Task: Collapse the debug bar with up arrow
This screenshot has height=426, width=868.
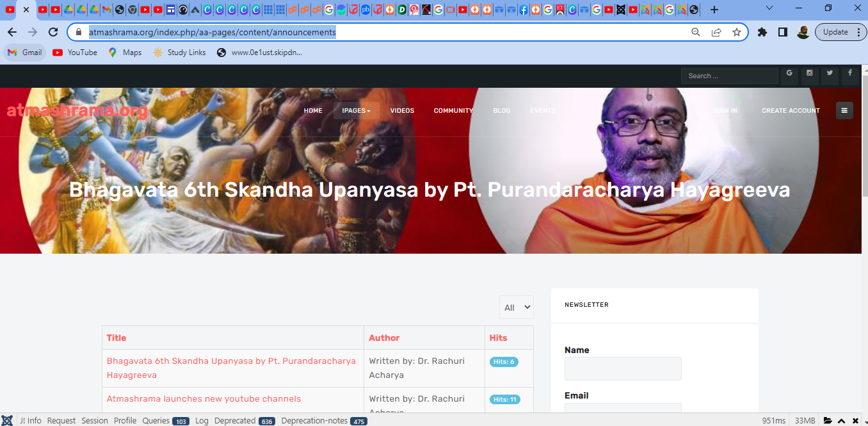Action: tap(842, 421)
